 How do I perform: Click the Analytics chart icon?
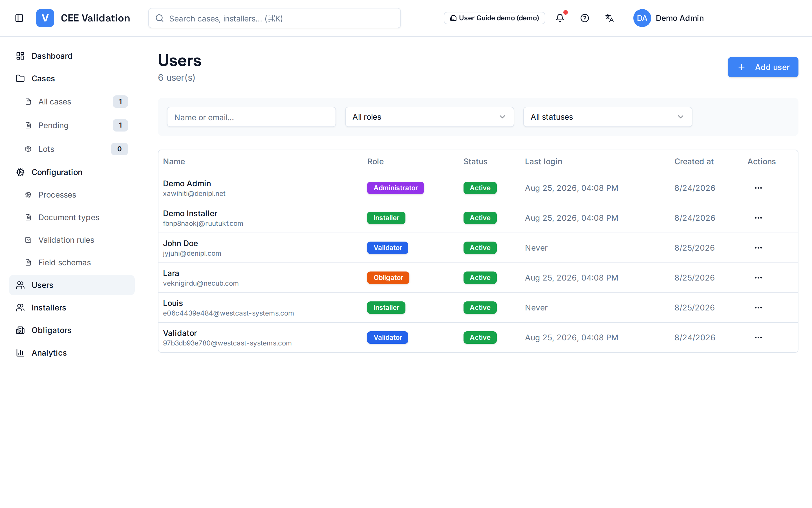pyautogui.click(x=20, y=353)
